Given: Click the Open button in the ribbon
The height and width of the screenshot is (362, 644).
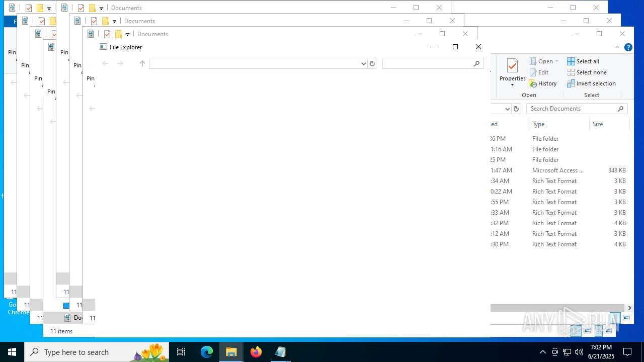Looking at the screenshot, I should (541, 61).
